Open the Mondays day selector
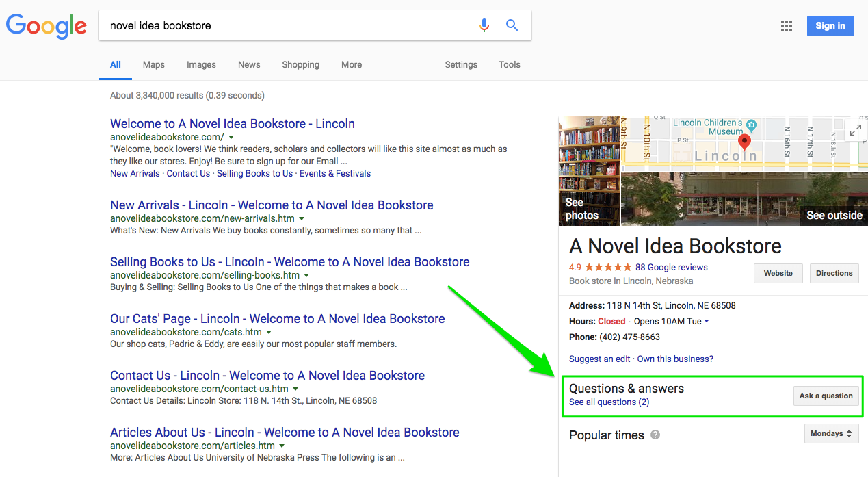This screenshot has height=477, width=868. point(831,433)
